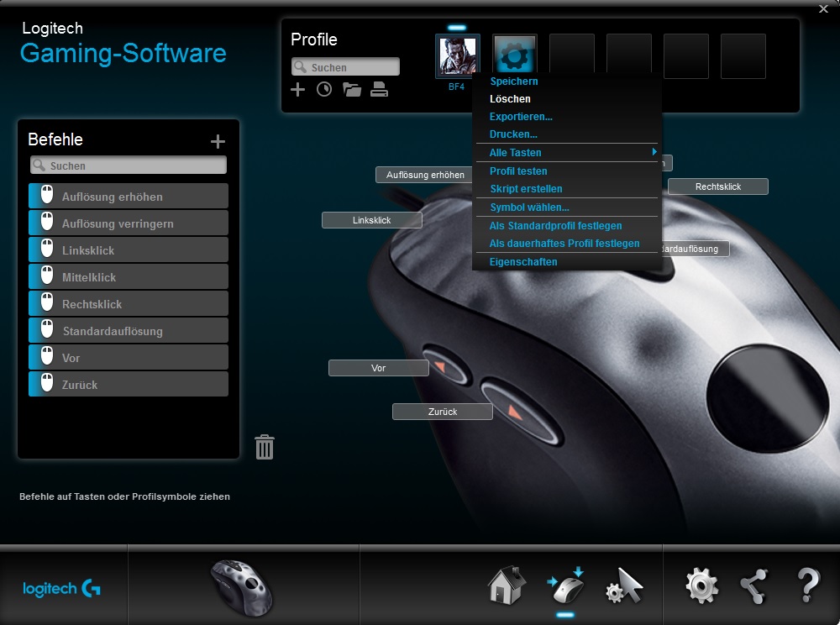
Task: Open the customize buttons mouse icon
Action: pos(565,586)
